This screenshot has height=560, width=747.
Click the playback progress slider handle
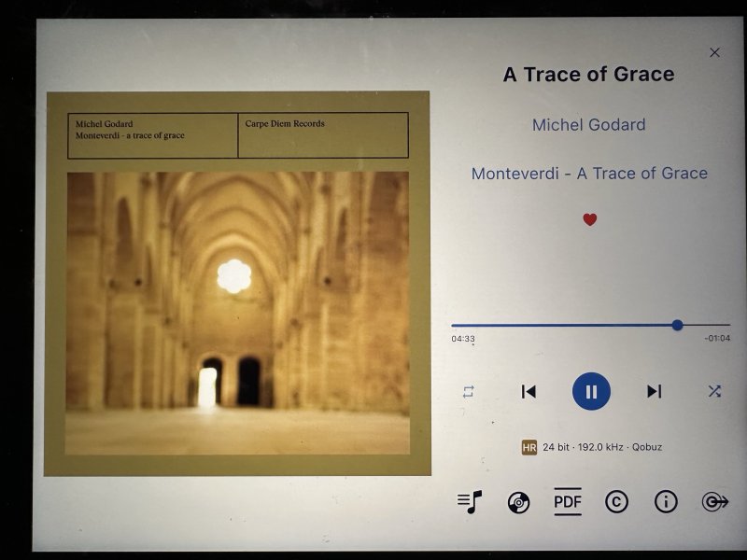678,325
